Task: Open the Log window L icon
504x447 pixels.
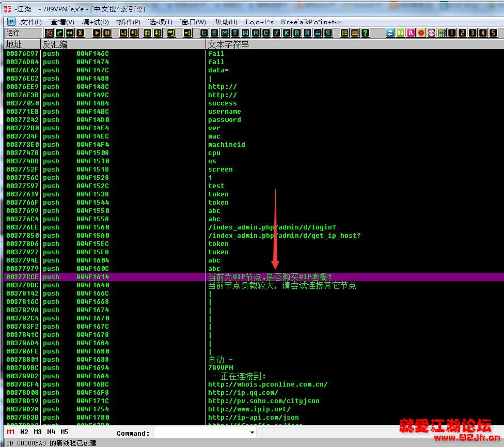Action: tap(204, 33)
